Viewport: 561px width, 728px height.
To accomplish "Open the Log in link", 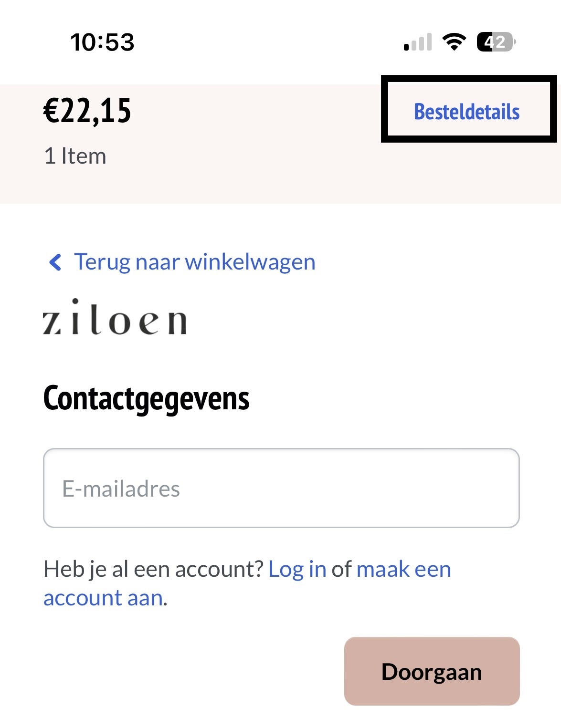I will point(297,569).
